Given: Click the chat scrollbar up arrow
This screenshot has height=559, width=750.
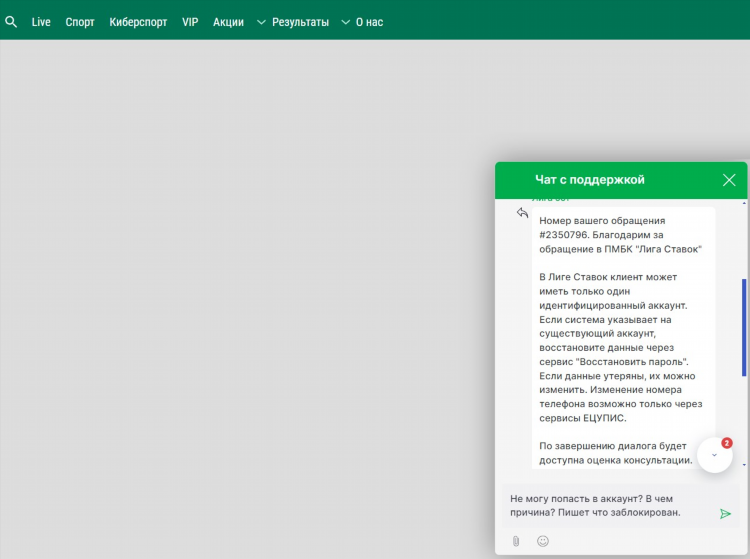Looking at the screenshot, I should [x=744, y=203].
